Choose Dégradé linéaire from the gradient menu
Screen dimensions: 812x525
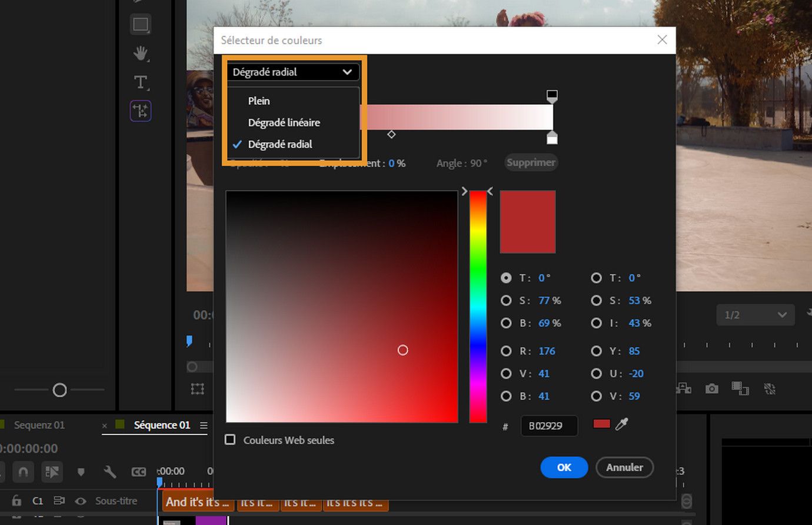pos(284,122)
